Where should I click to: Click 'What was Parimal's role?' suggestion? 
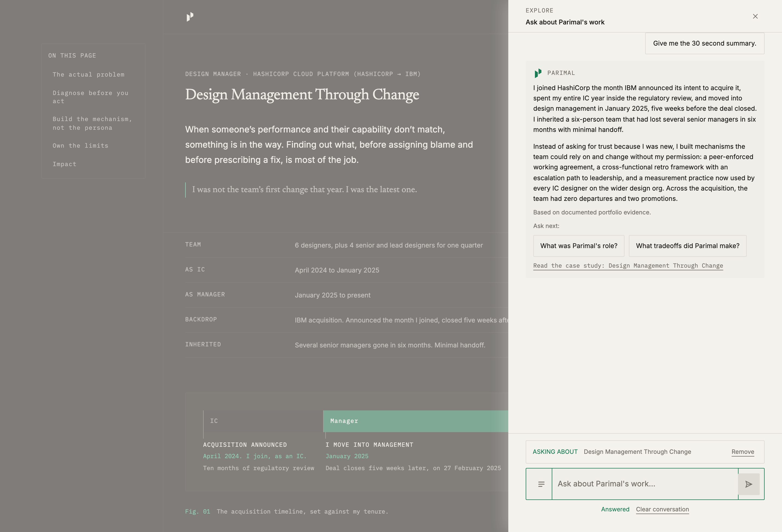click(x=579, y=246)
